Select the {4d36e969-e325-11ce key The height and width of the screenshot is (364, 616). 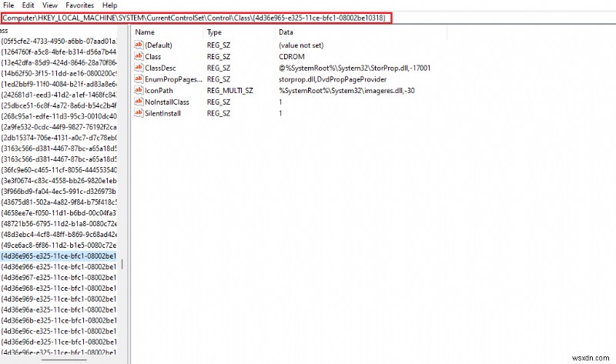59,299
